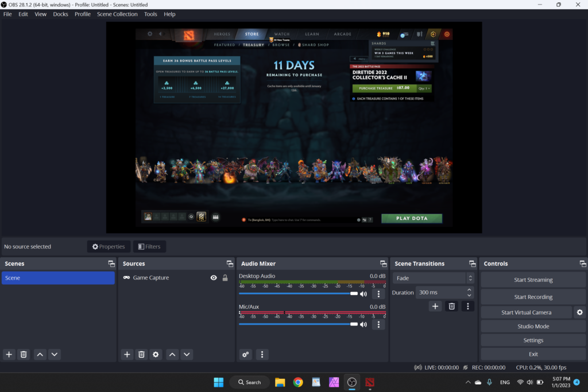Open Google Chrome from taskbar
The width and height of the screenshot is (588, 392).
pyautogui.click(x=298, y=382)
